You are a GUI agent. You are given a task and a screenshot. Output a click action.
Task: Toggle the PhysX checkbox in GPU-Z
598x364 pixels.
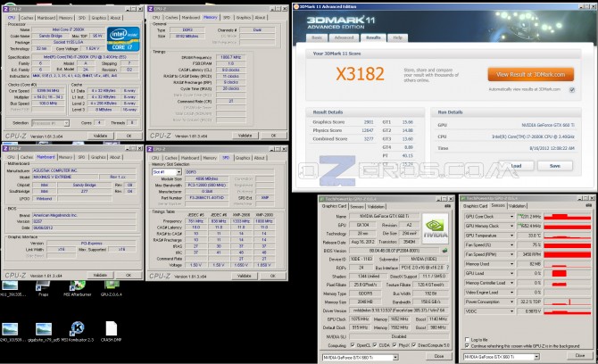point(394,345)
